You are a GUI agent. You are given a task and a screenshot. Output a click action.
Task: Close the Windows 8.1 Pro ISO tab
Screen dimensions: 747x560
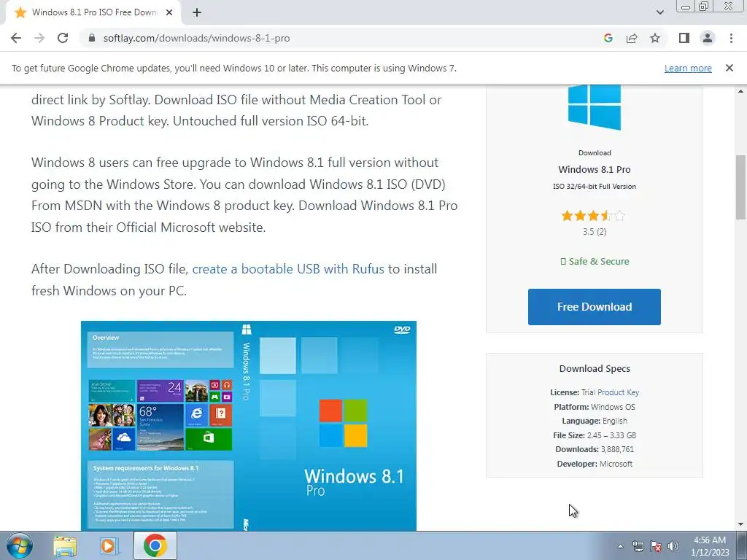[x=169, y=12]
